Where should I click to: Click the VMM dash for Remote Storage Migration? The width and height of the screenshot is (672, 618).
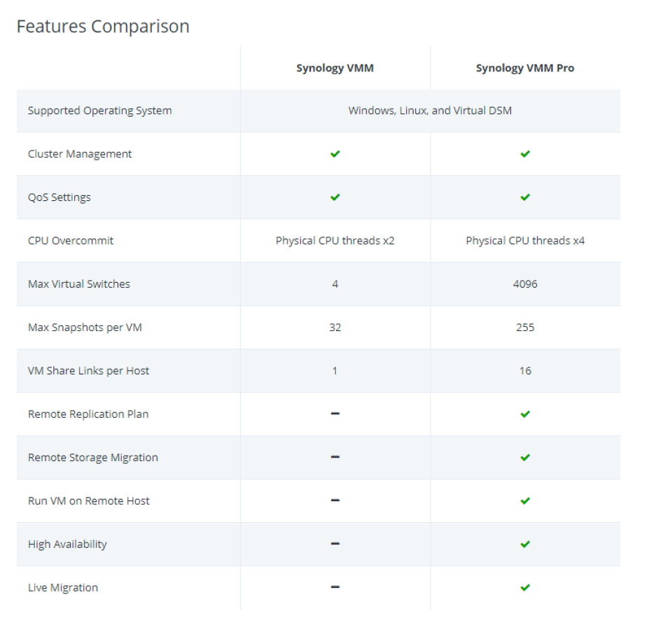(x=335, y=457)
